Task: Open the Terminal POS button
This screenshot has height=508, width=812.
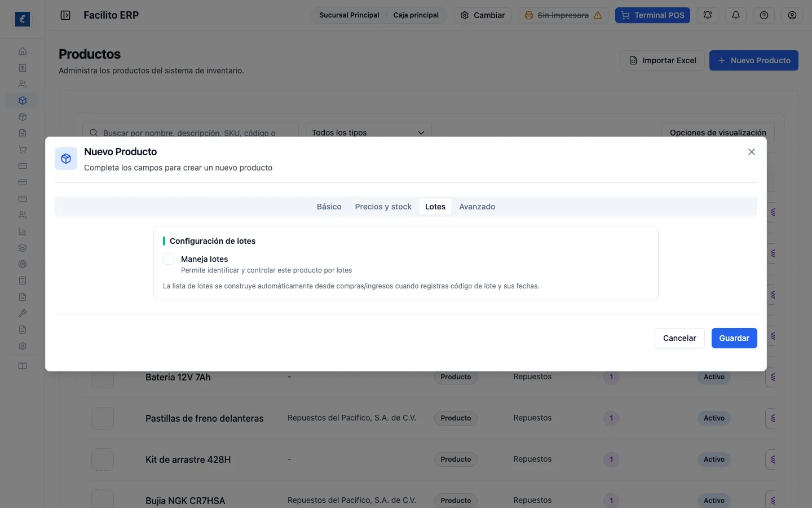Action: (652, 15)
